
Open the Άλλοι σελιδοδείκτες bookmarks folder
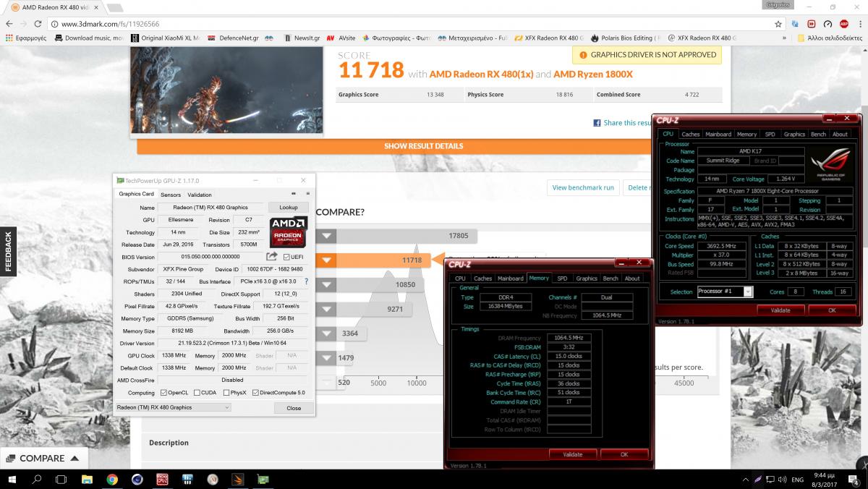pyautogui.click(x=830, y=38)
